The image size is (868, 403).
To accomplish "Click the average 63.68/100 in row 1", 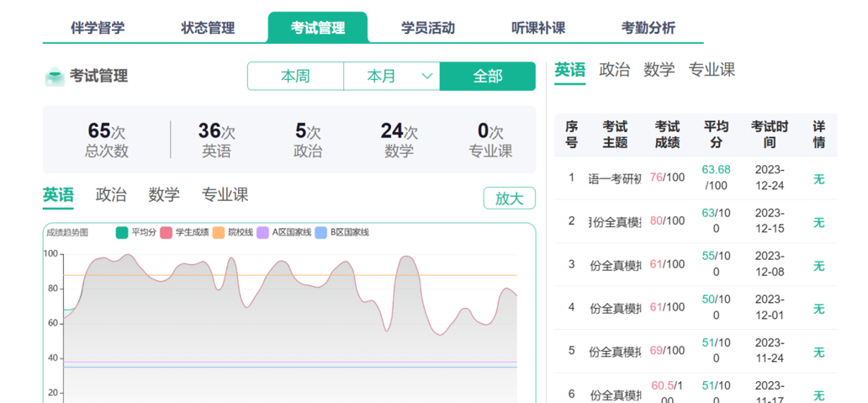I will (x=717, y=178).
